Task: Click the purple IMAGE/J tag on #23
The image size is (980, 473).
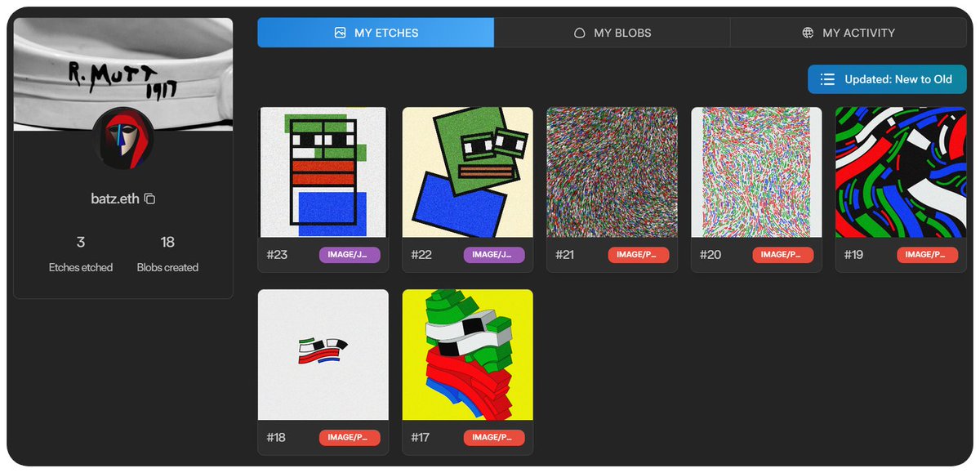Action: (x=350, y=255)
